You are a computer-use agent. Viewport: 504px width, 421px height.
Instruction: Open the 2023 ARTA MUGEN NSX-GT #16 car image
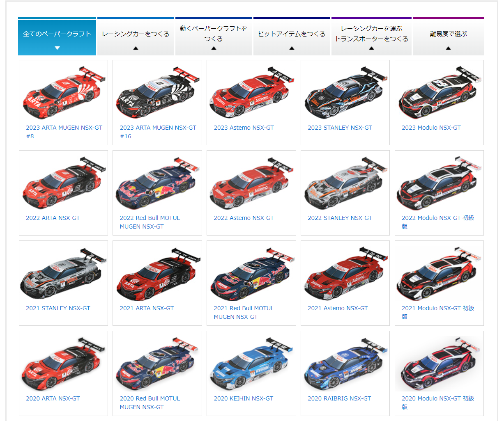[157, 92]
